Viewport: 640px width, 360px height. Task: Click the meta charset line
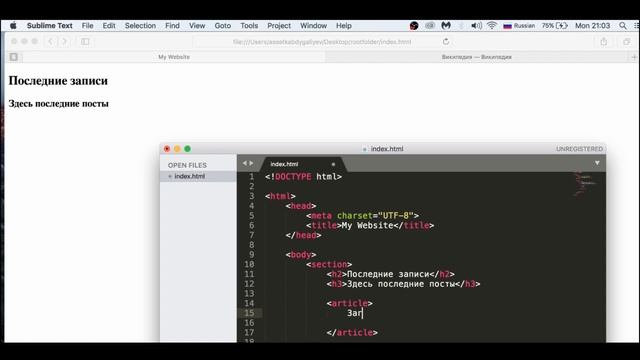point(362,216)
